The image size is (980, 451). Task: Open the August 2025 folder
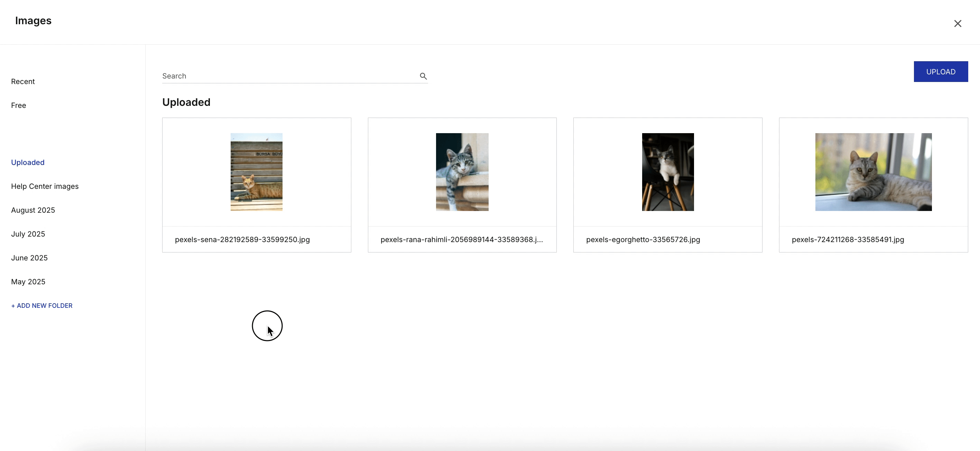click(33, 210)
